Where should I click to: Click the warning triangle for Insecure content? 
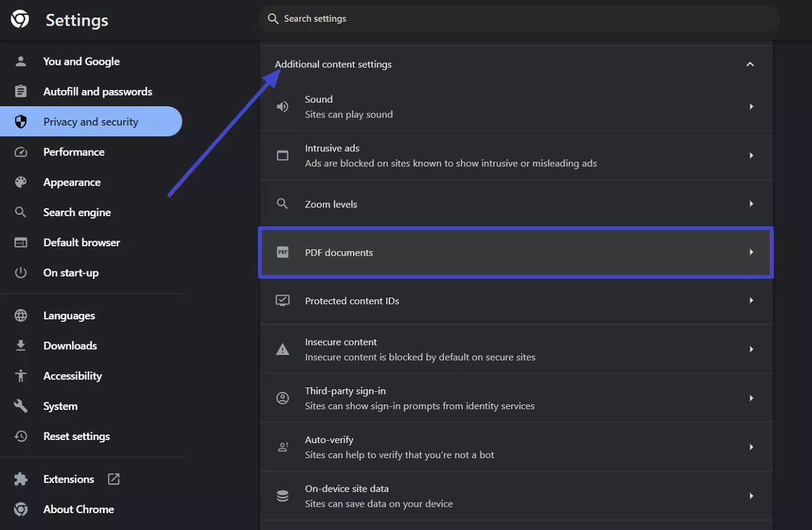coord(282,349)
